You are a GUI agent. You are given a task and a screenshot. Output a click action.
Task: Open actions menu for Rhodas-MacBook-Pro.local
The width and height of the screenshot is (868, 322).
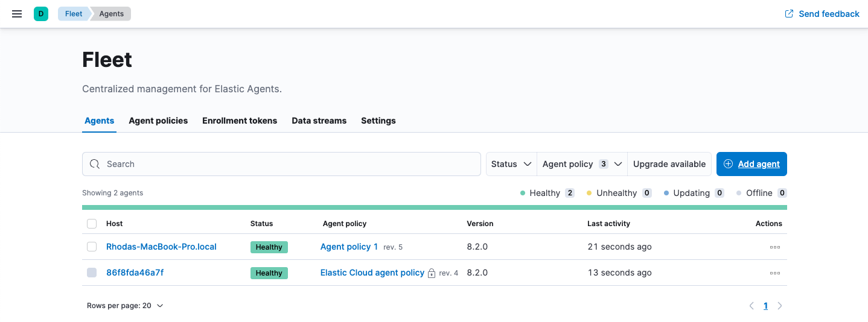[x=774, y=247]
